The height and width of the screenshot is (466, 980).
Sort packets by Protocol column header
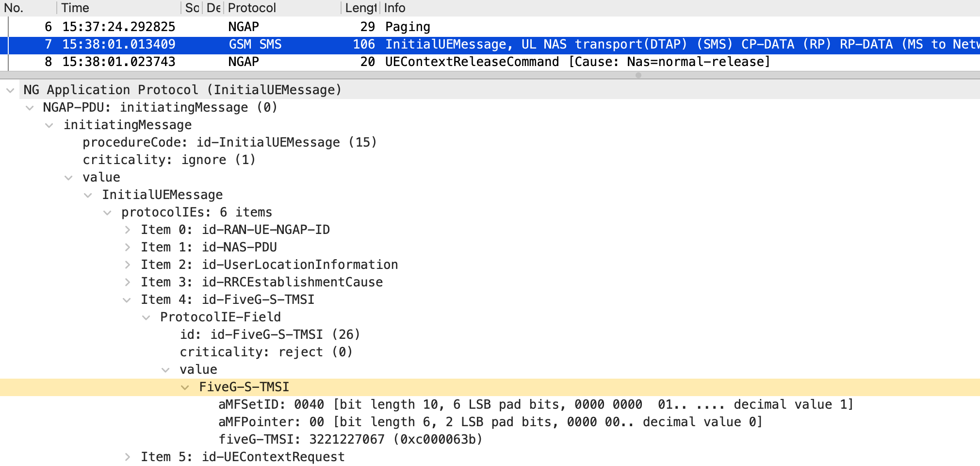point(251,8)
